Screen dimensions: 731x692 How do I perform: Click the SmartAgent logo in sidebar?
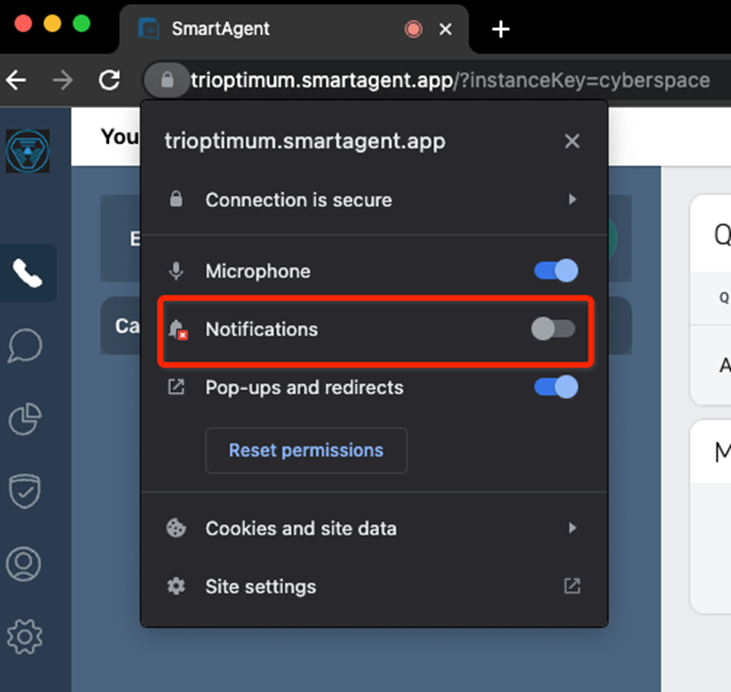point(27,151)
